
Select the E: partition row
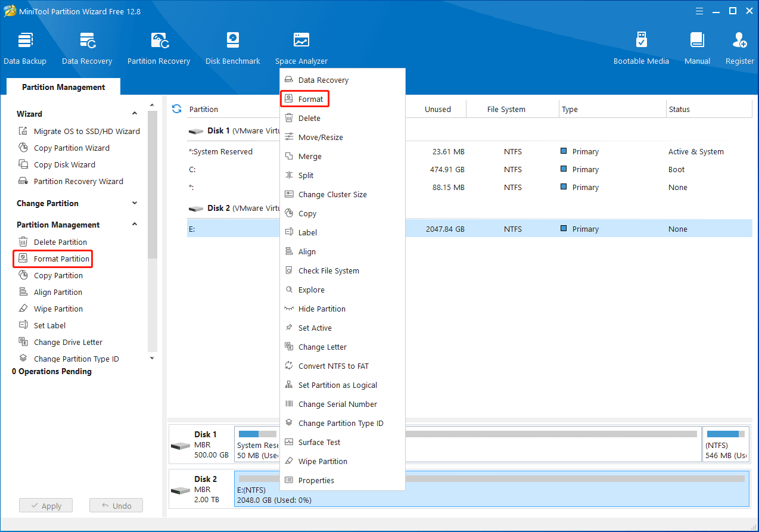(468, 229)
